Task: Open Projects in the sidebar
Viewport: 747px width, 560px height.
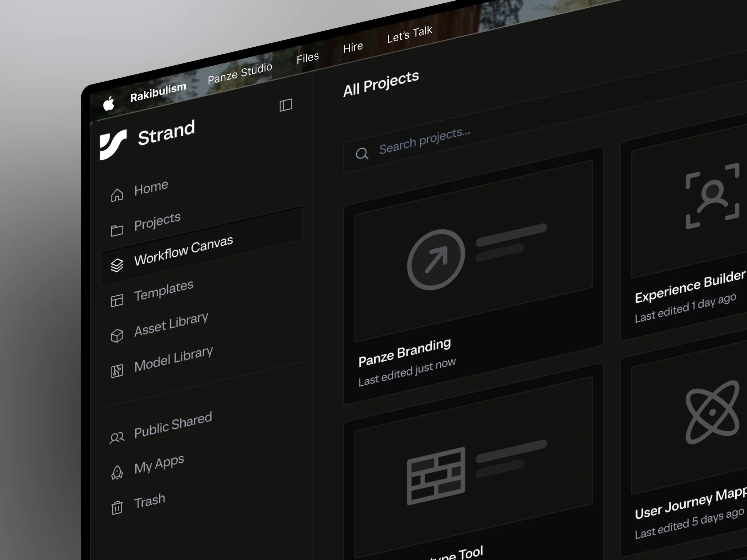Action: [x=157, y=221]
